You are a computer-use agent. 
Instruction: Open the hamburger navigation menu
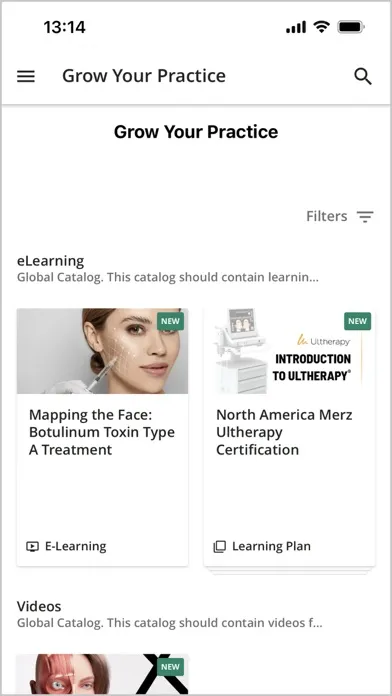pos(26,76)
